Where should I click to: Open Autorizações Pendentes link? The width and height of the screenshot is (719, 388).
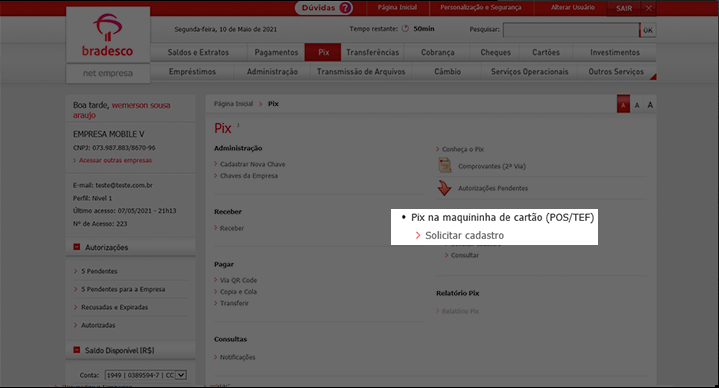pos(493,188)
